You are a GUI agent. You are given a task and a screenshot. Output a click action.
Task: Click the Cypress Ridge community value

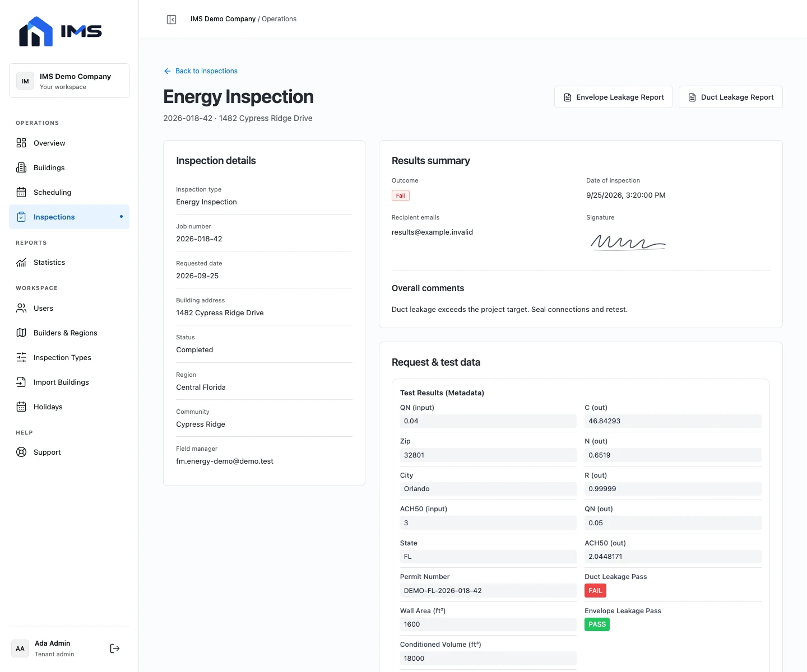201,424
